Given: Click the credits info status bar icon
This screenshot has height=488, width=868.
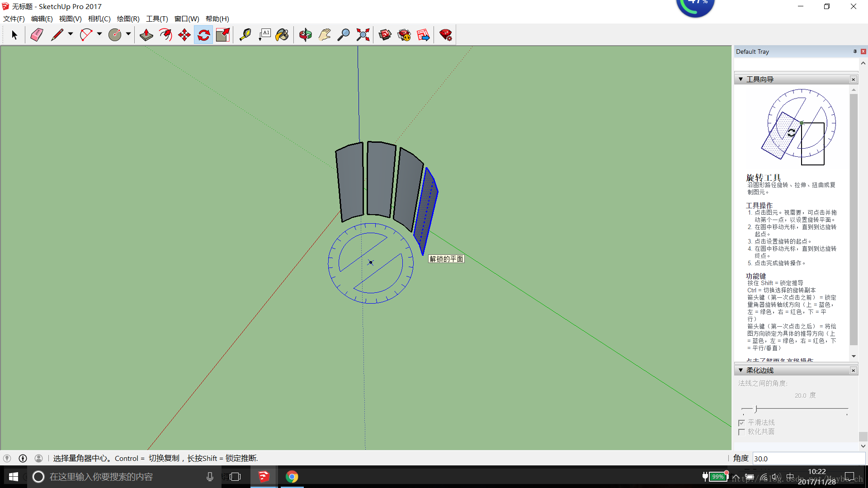Looking at the screenshot, I should coord(23,458).
